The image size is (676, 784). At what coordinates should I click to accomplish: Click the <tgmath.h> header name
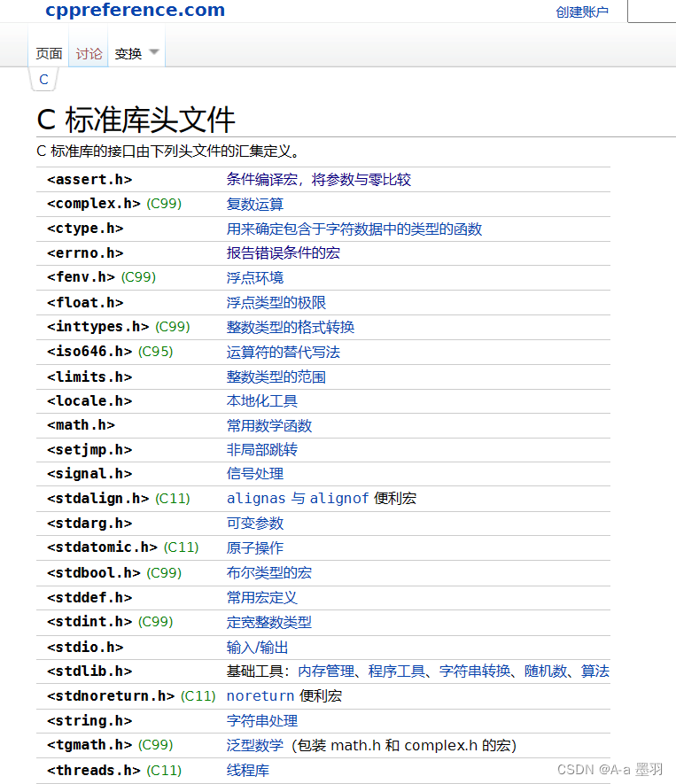tap(89, 745)
